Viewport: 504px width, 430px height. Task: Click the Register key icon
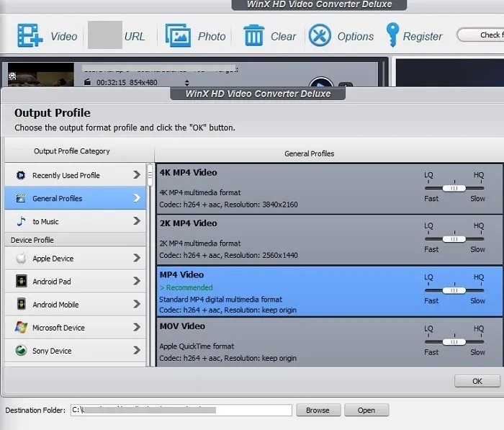[x=392, y=35]
